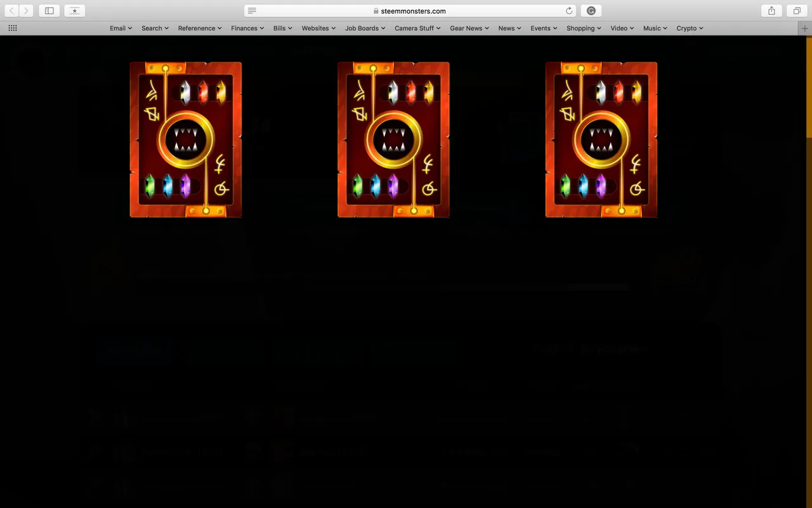The image size is (812, 508).
Task: Open the Video bookmarks folder
Action: (622, 29)
